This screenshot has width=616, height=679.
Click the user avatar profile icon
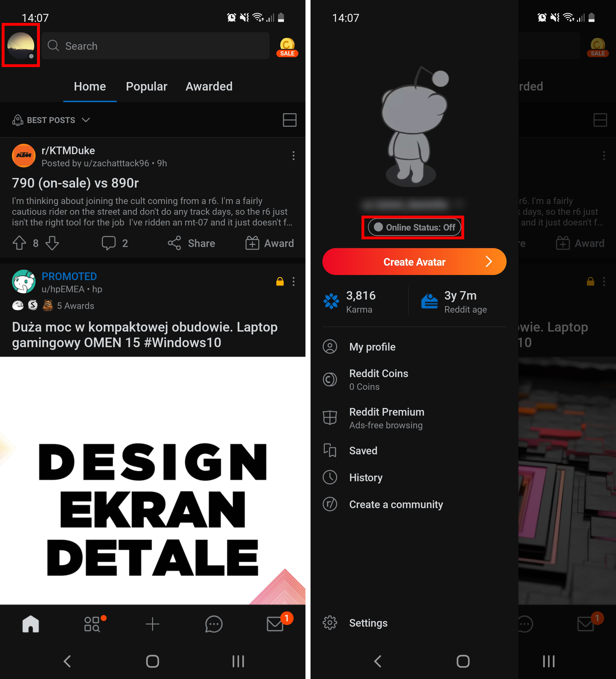(x=21, y=46)
